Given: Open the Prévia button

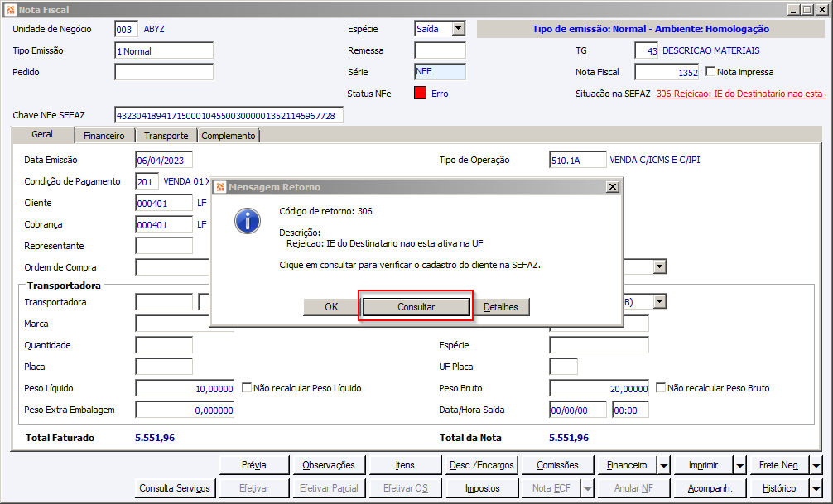Looking at the screenshot, I should 254,465.
